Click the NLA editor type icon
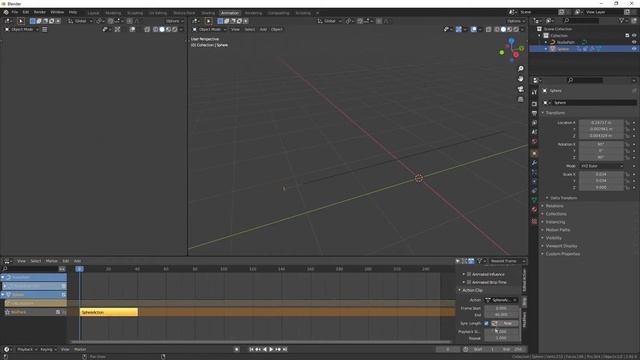The image size is (640, 360). tap(8, 261)
